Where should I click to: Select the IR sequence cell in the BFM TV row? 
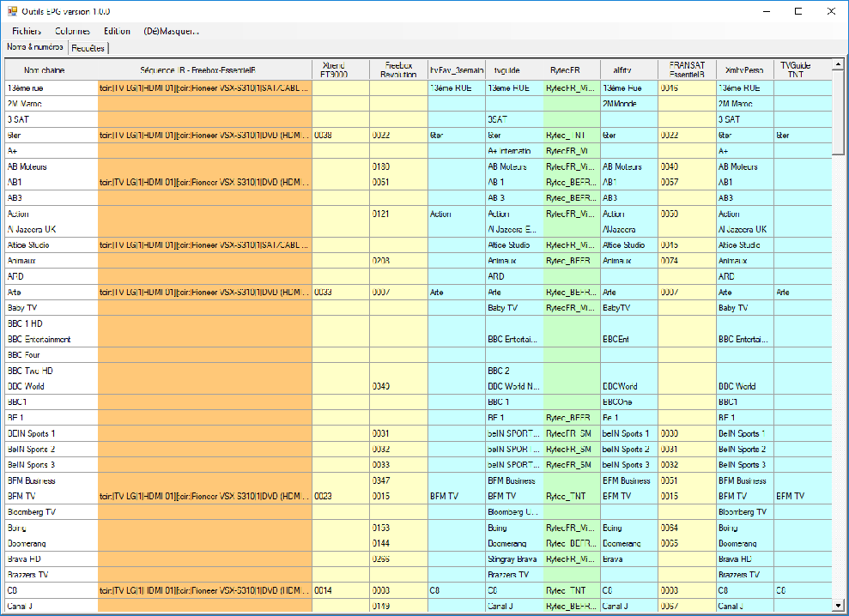pos(205,497)
